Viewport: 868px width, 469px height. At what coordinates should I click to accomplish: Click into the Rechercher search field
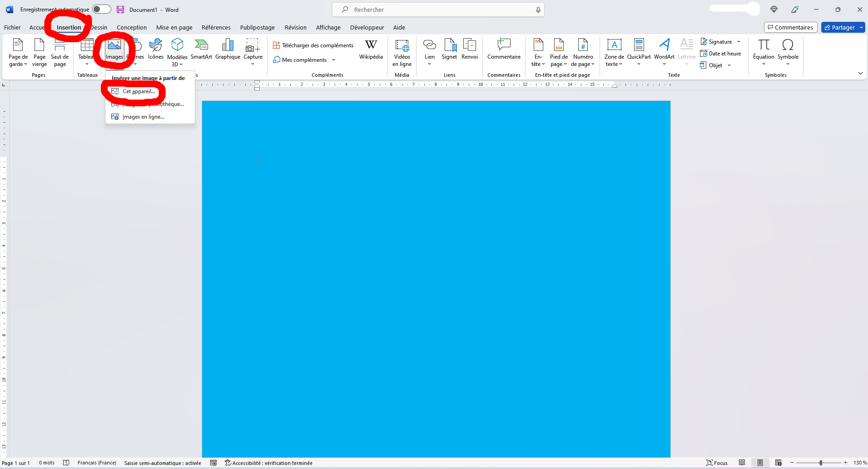click(x=438, y=10)
